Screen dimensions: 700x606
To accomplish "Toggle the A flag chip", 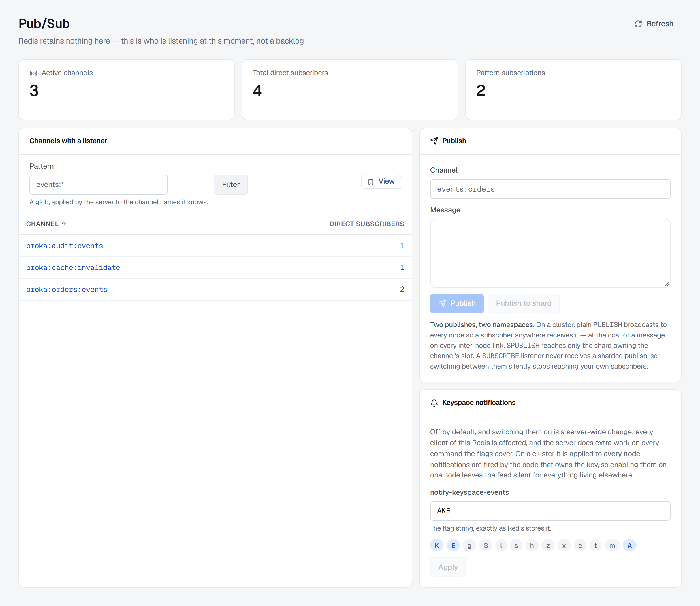I will click(630, 545).
